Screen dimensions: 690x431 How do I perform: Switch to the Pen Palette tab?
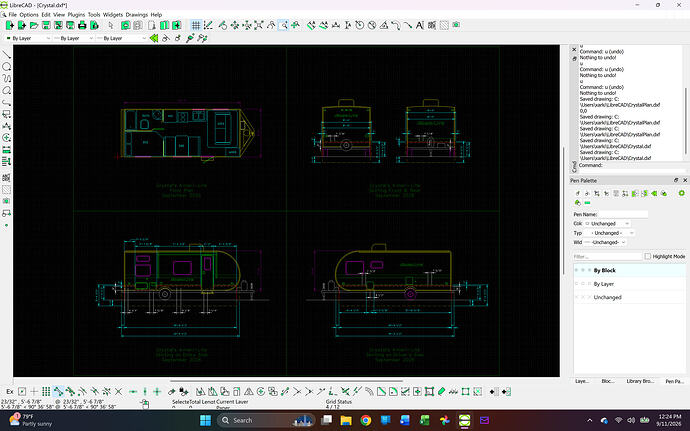click(x=674, y=381)
